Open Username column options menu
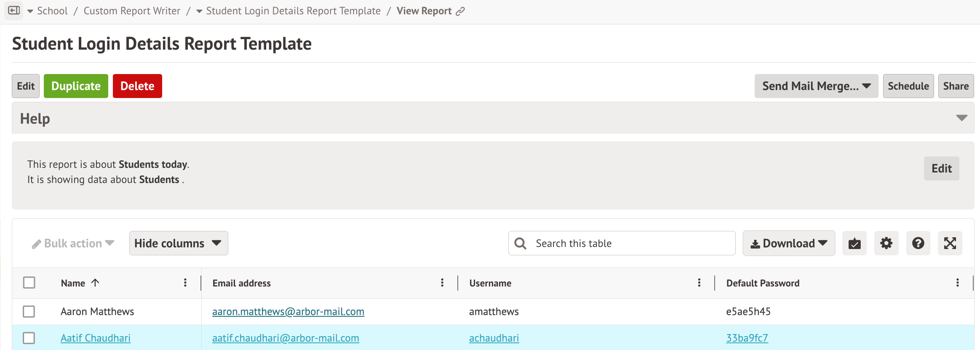980x350 pixels. (x=699, y=283)
